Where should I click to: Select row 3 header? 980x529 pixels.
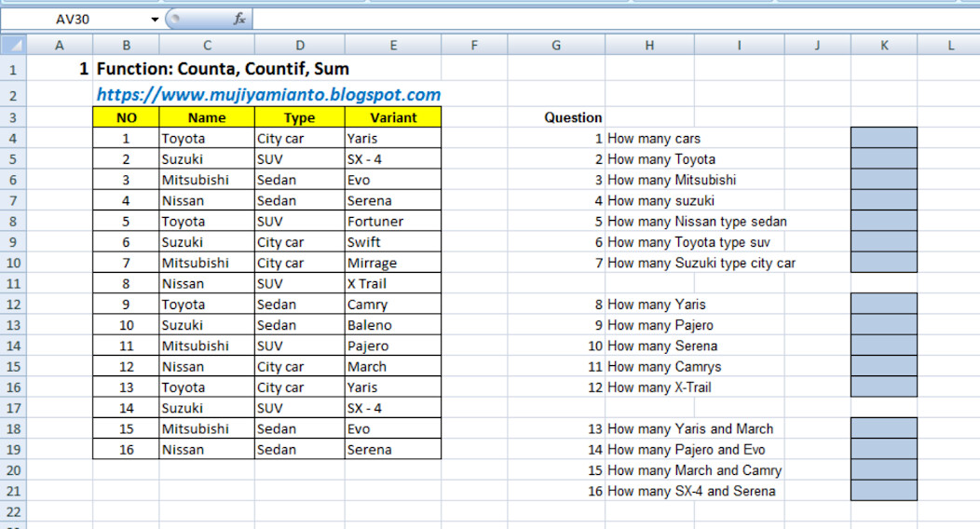(13, 117)
